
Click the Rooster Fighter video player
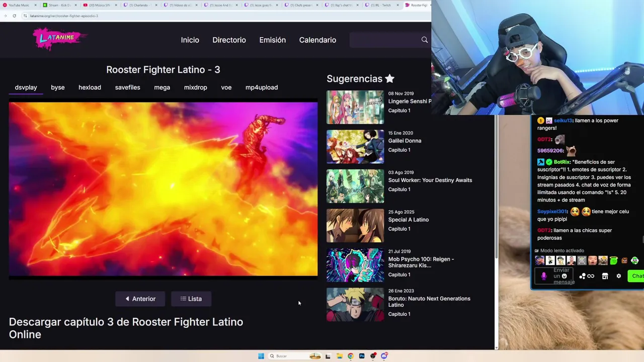point(163,189)
